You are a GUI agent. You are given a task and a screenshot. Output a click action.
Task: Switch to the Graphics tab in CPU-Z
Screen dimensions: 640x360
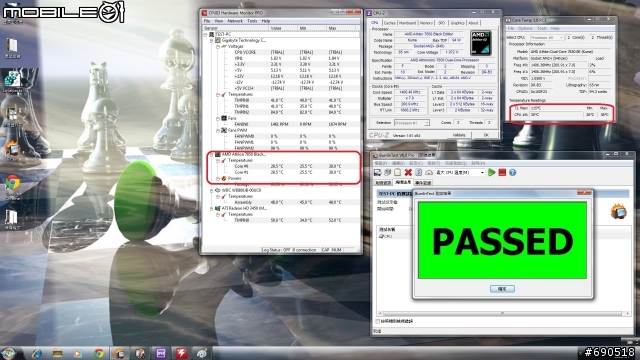click(457, 23)
